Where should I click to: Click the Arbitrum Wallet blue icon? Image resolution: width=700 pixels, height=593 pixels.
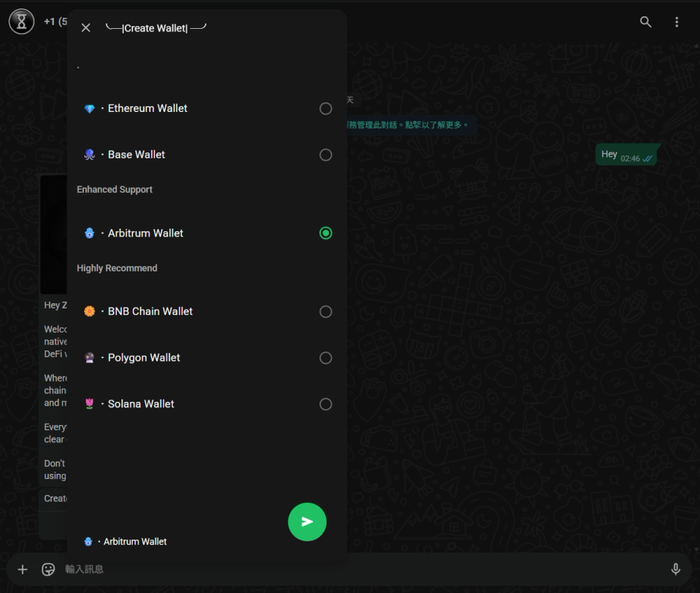(x=89, y=233)
